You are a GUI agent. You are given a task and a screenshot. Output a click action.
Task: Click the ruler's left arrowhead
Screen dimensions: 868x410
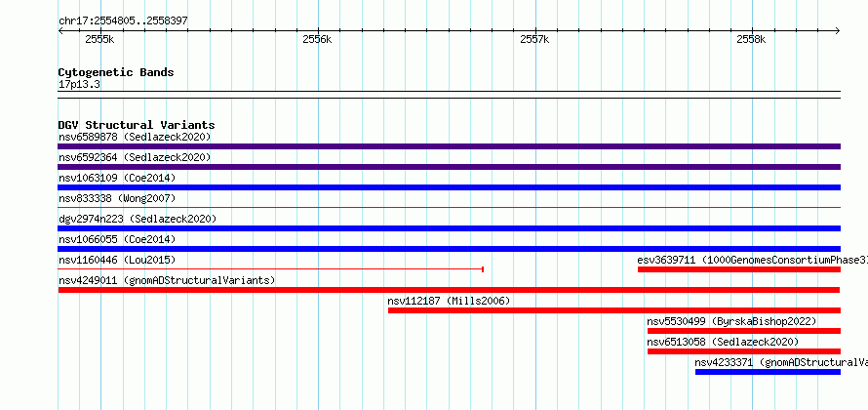pyautogui.click(x=60, y=31)
